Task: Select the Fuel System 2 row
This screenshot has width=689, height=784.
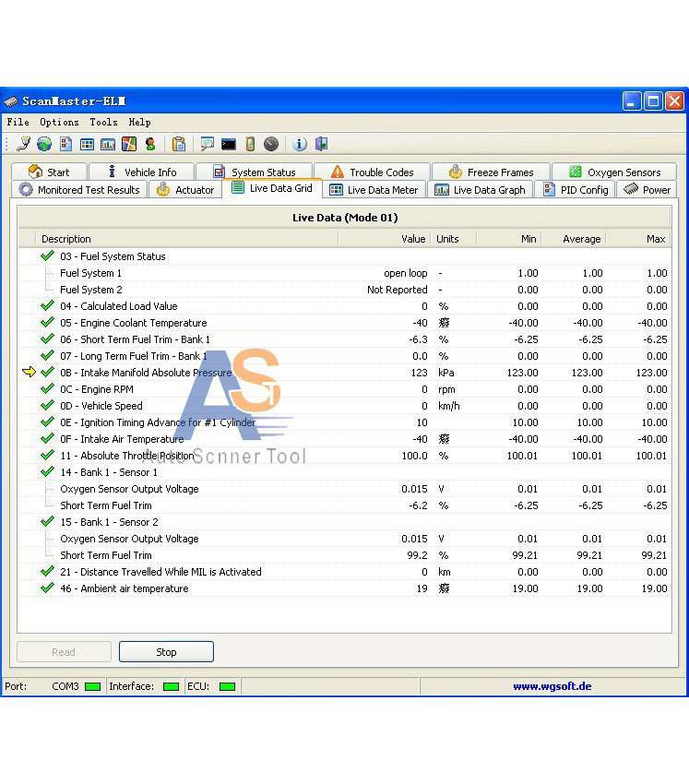Action: (345, 290)
